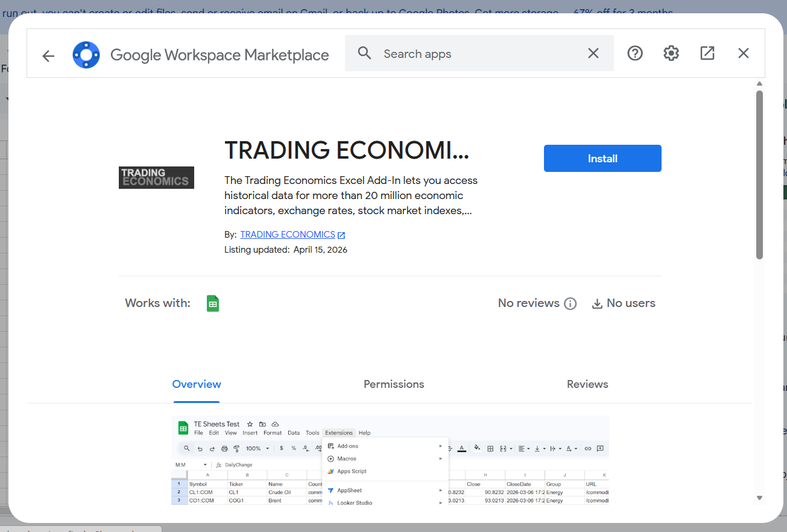Viewport: 787px width, 532px height.
Task: Click the Trading Economics app logo
Action: click(x=156, y=177)
